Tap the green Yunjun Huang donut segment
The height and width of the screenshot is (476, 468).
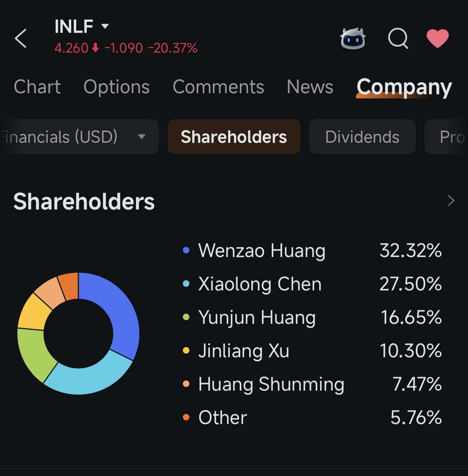pyautogui.click(x=34, y=354)
